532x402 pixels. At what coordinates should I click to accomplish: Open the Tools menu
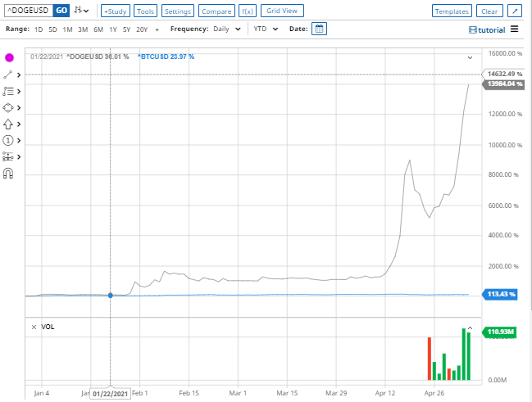coord(145,11)
